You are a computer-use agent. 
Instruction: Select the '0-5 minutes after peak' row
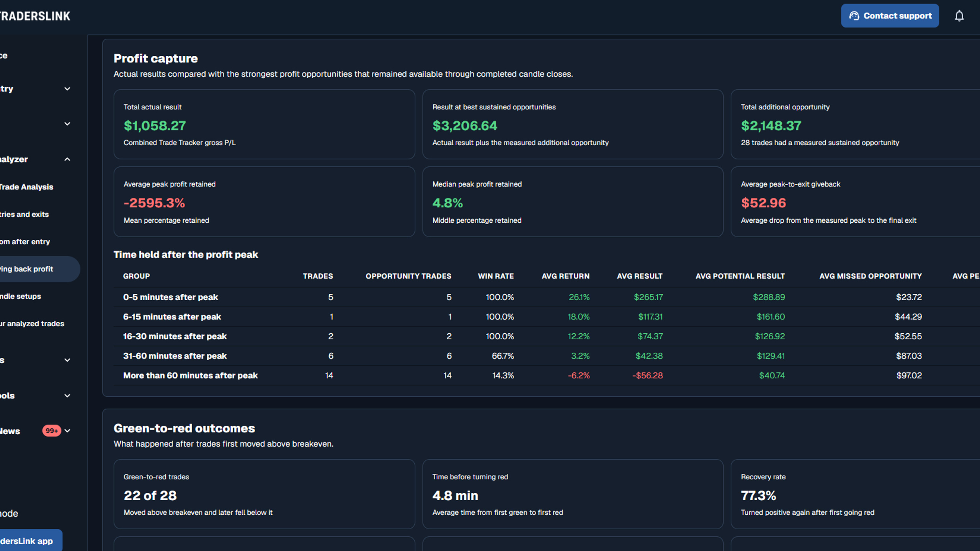[x=547, y=297]
